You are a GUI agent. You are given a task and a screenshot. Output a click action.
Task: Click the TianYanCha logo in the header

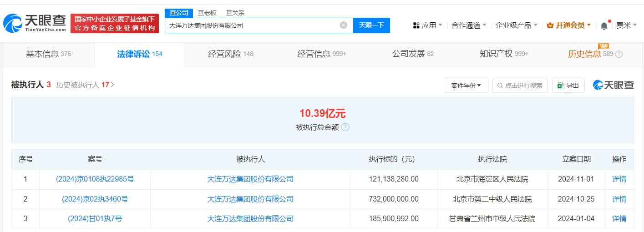point(34,23)
